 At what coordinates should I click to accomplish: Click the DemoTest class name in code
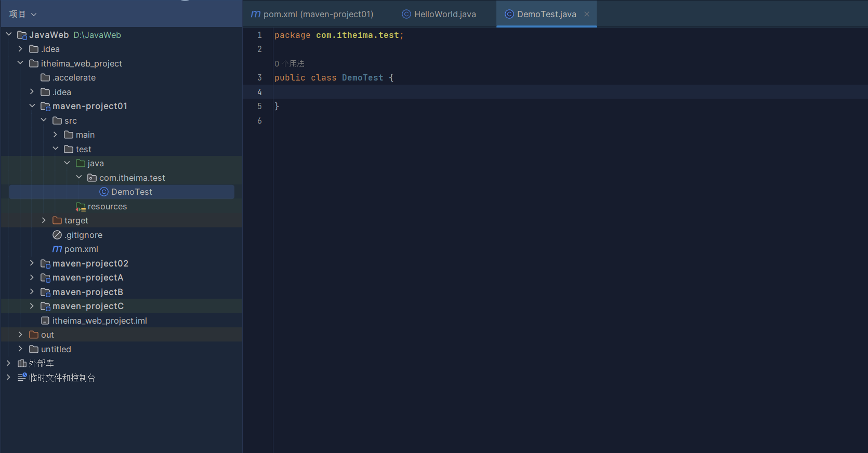click(363, 77)
